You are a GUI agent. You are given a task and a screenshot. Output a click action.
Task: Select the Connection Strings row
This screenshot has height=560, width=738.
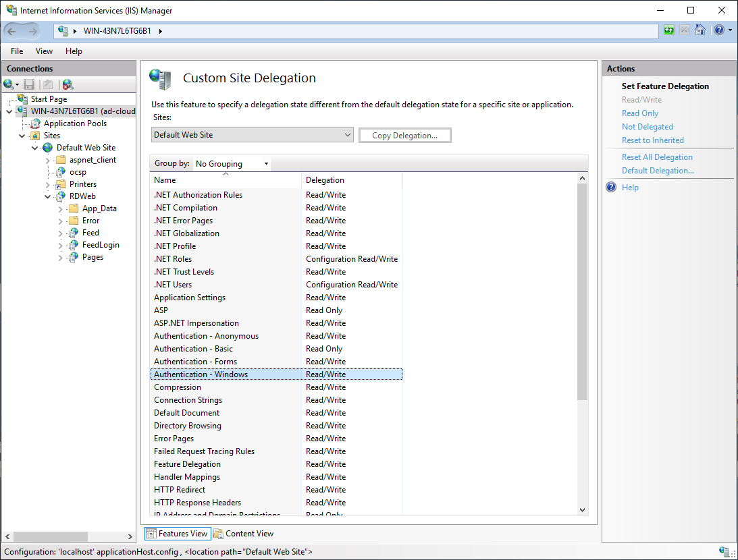tap(276, 400)
